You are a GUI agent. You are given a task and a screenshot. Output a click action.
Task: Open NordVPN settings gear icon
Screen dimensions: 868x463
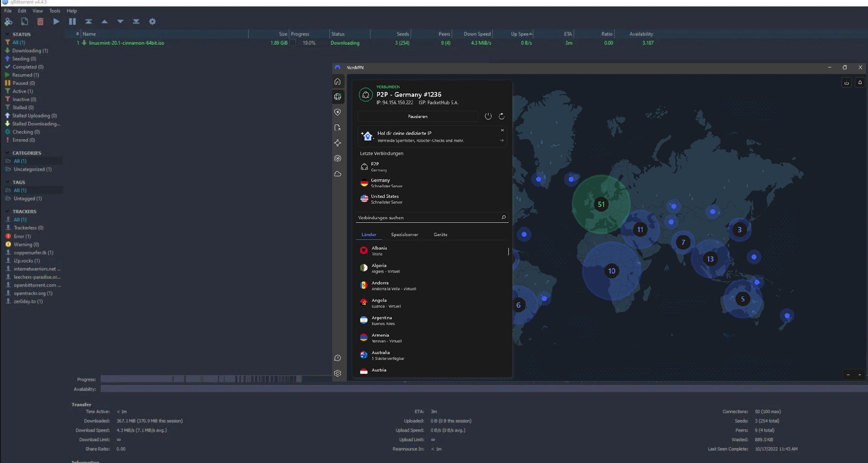point(338,373)
